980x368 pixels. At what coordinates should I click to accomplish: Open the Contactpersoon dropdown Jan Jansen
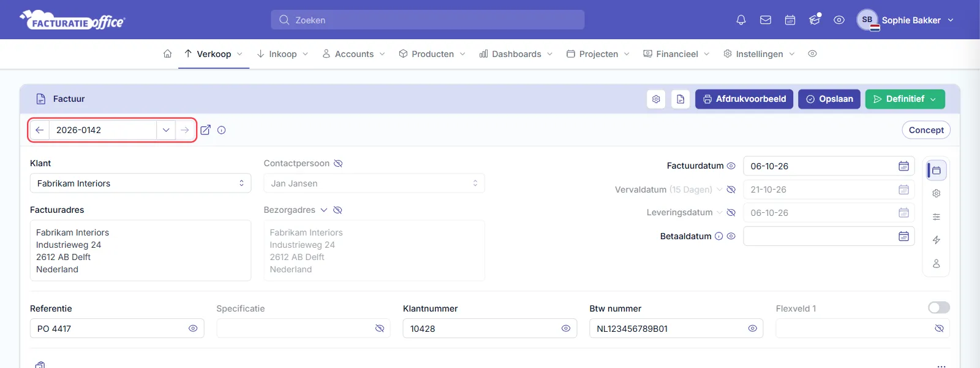[x=374, y=183]
